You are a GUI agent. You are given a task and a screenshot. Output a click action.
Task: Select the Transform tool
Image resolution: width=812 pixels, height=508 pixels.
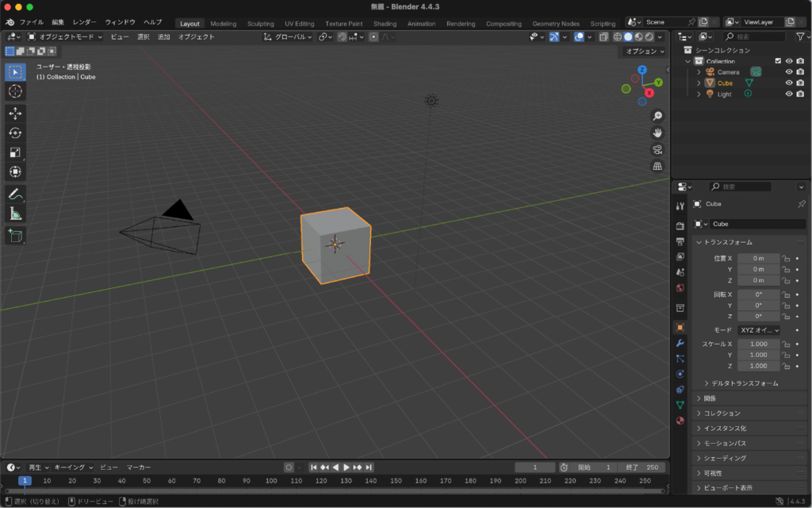(x=15, y=171)
